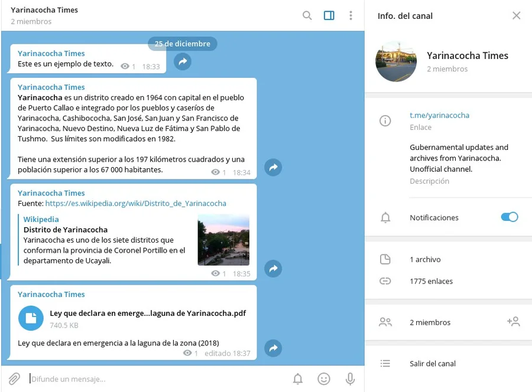
Task: Click the members icon beside 2 miembros
Action: (385, 322)
